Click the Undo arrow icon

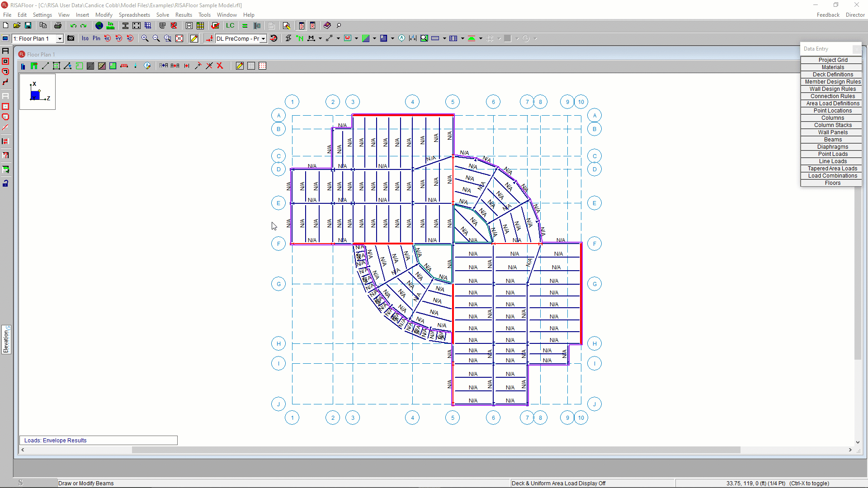[73, 26]
